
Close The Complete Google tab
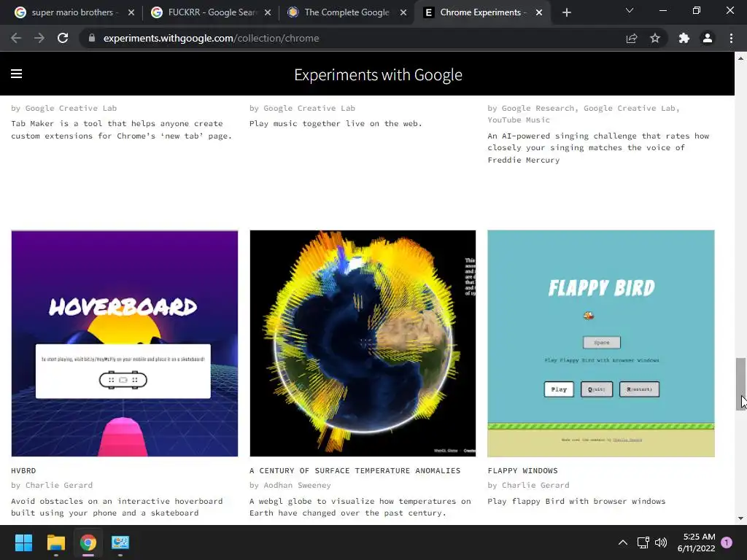pos(403,13)
